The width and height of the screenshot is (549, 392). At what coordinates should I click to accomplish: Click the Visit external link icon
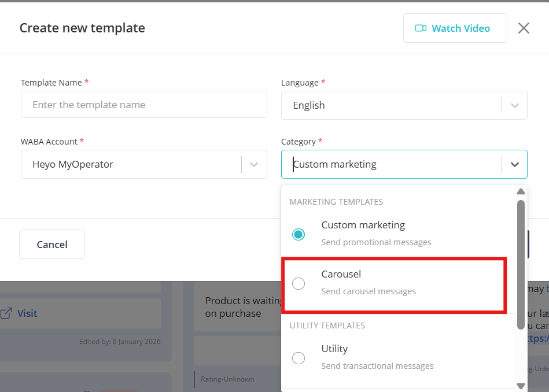pos(6,313)
